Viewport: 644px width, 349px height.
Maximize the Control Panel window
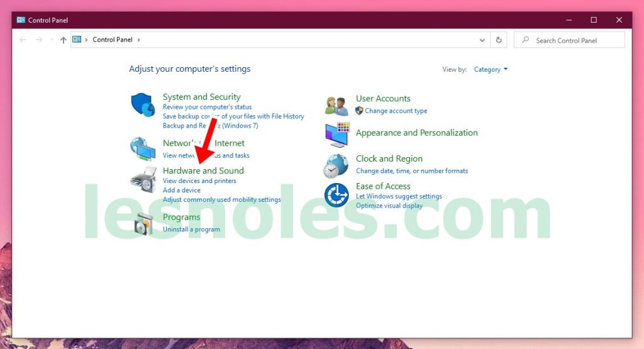(594, 19)
